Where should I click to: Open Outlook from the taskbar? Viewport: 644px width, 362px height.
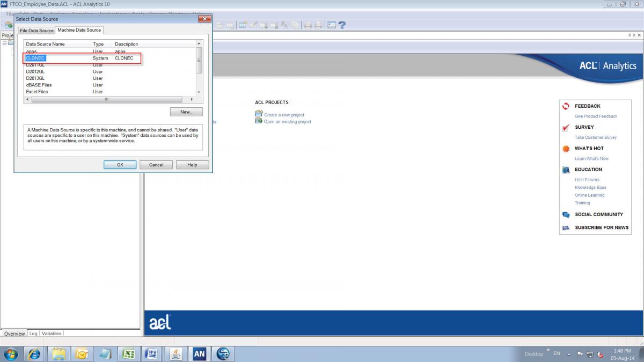click(x=82, y=354)
